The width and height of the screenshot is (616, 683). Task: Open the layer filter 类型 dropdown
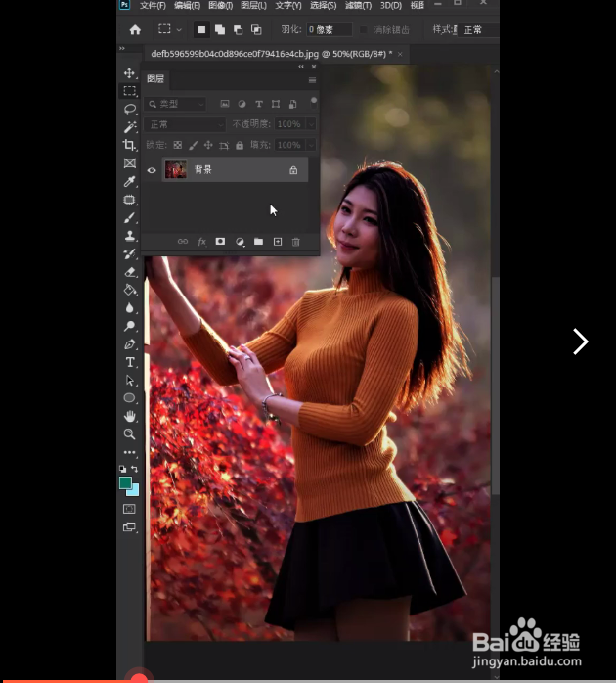(175, 104)
